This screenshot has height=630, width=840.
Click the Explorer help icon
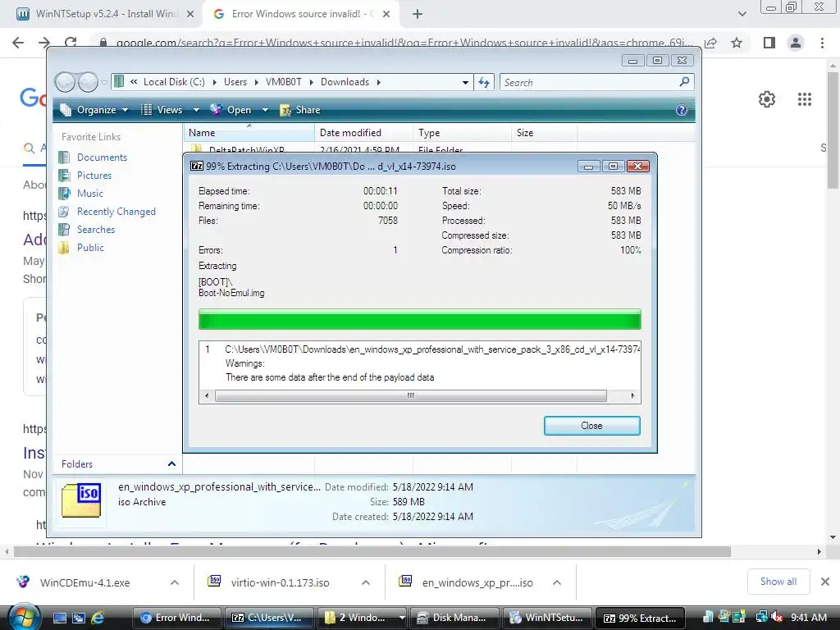coord(682,110)
